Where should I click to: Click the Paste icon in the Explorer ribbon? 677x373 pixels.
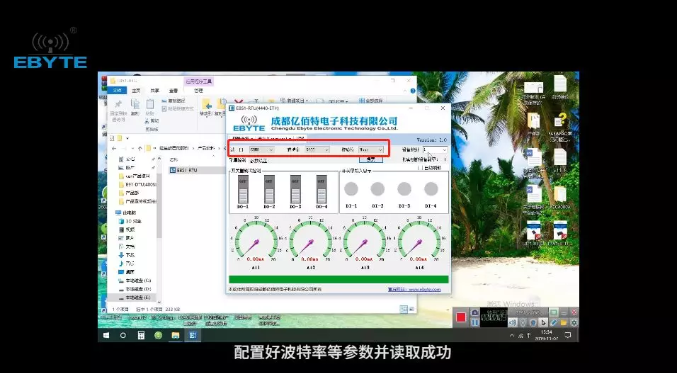tap(149, 104)
